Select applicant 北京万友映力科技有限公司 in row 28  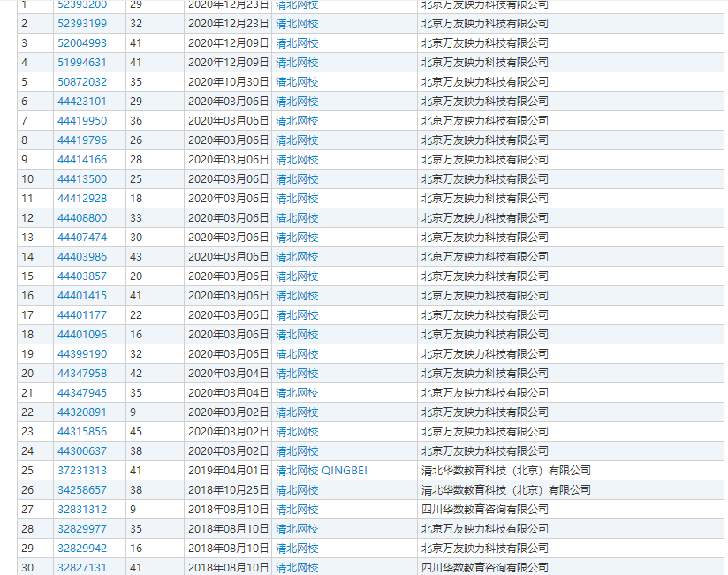point(485,529)
